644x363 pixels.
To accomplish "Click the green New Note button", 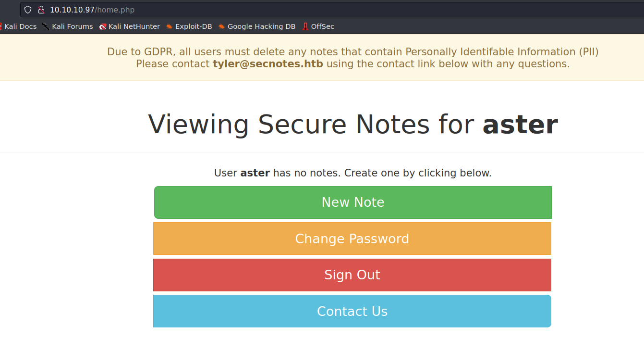I will tap(353, 202).
